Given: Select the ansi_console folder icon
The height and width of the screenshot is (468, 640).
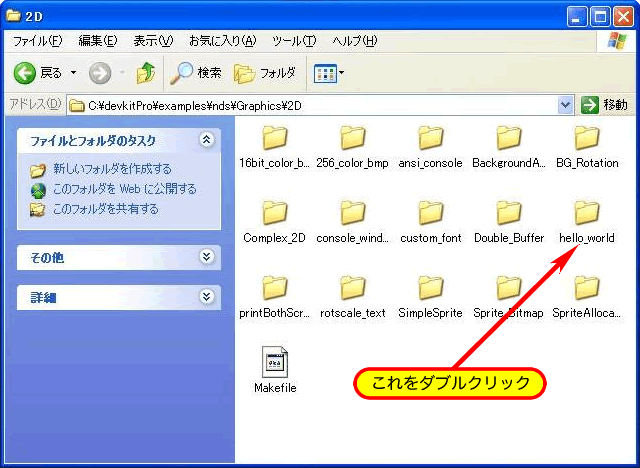Looking at the screenshot, I should (x=431, y=138).
